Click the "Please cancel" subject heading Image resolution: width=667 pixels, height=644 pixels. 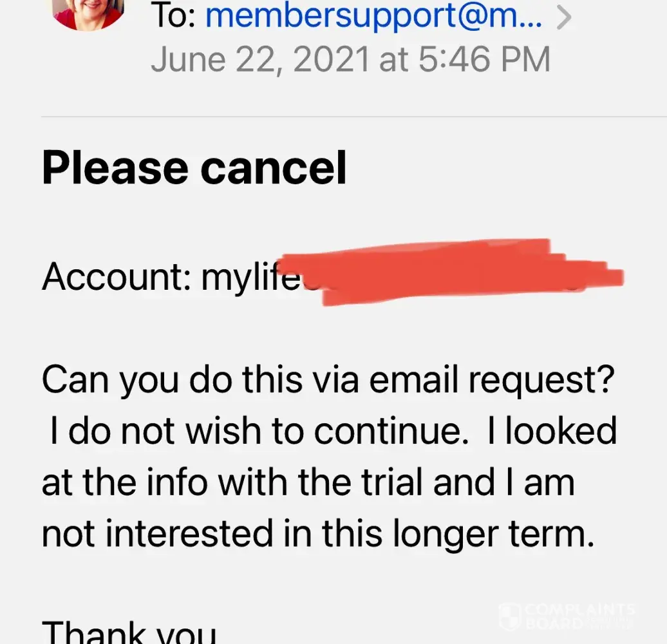tap(194, 167)
